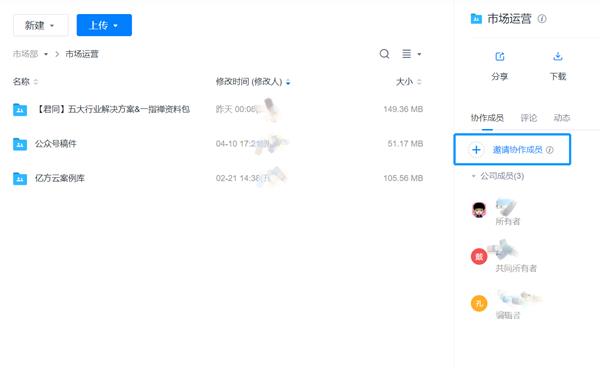Click the 所有者 role label
600x368 pixels.
click(508, 221)
